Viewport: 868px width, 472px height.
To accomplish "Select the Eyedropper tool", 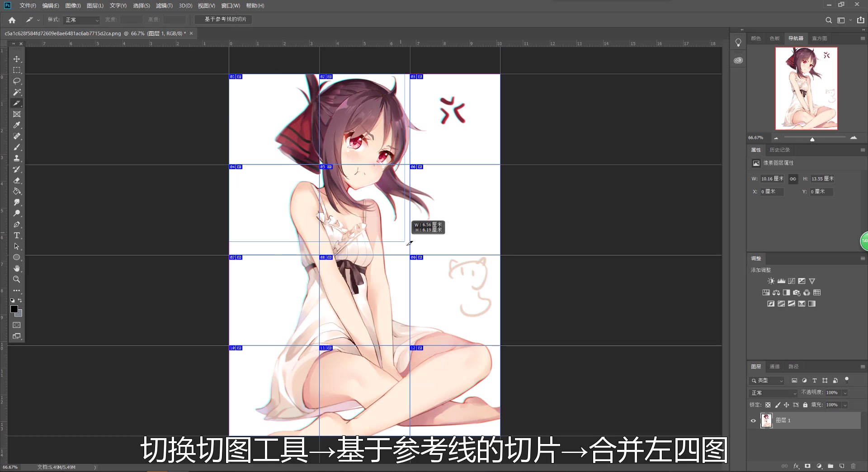I will [x=17, y=125].
